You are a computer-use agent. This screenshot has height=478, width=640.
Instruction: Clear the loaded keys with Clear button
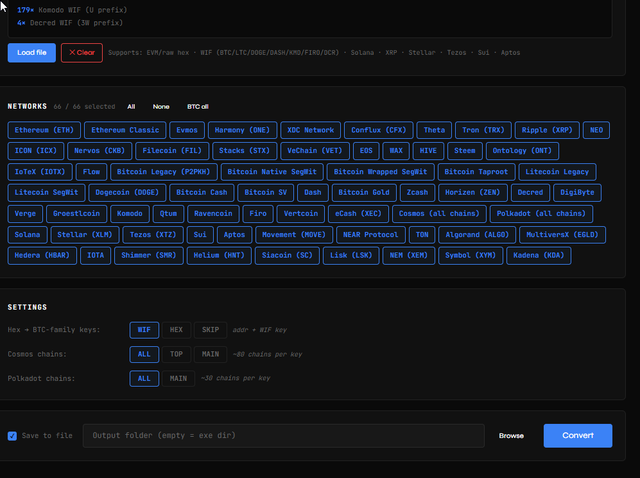click(x=82, y=53)
